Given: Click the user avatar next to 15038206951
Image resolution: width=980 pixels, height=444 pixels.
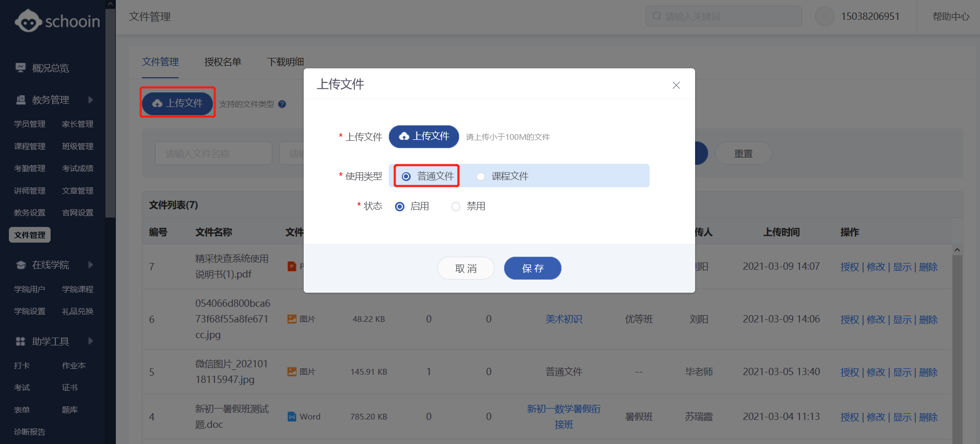Looking at the screenshot, I should point(824,16).
